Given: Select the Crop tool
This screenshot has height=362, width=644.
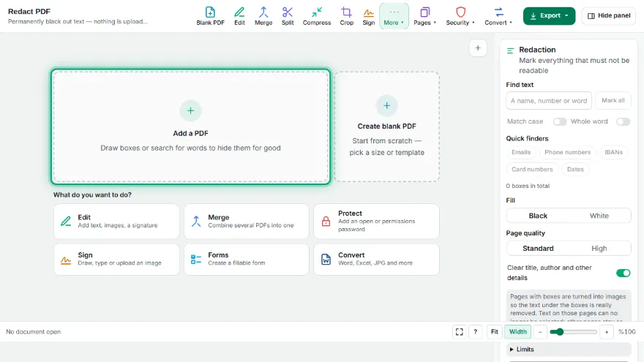Looking at the screenshot, I should point(347,16).
